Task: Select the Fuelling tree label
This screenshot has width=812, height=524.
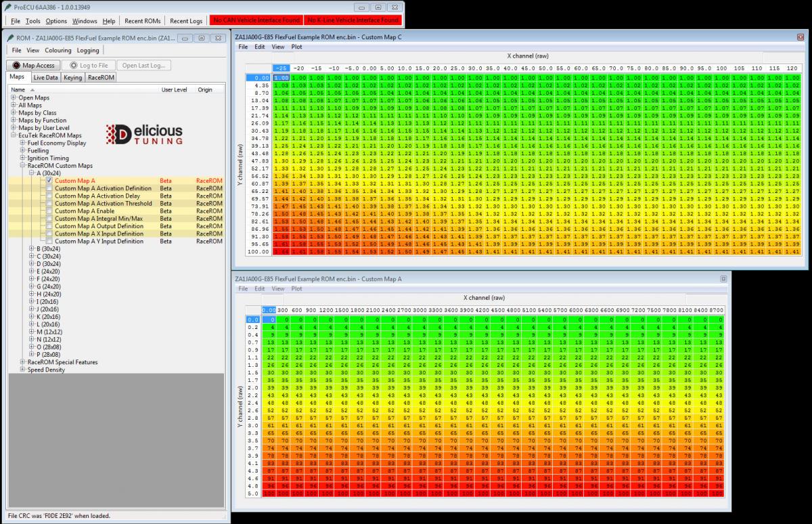Action: pos(38,150)
